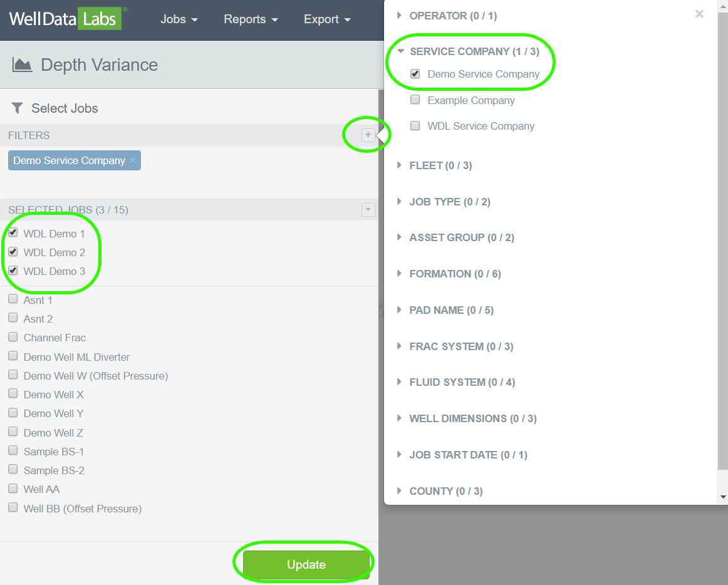Screen dimensions: 728x585
Task: Check Well BB (Offset Pressure) job
Action: pyautogui.click(x=13, y=507)
